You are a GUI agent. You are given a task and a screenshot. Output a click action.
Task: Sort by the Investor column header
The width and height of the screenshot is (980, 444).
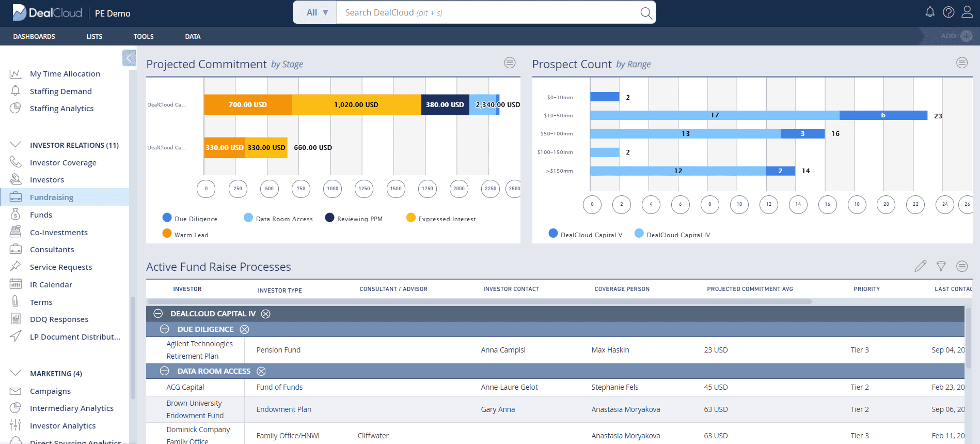point(187,289)
